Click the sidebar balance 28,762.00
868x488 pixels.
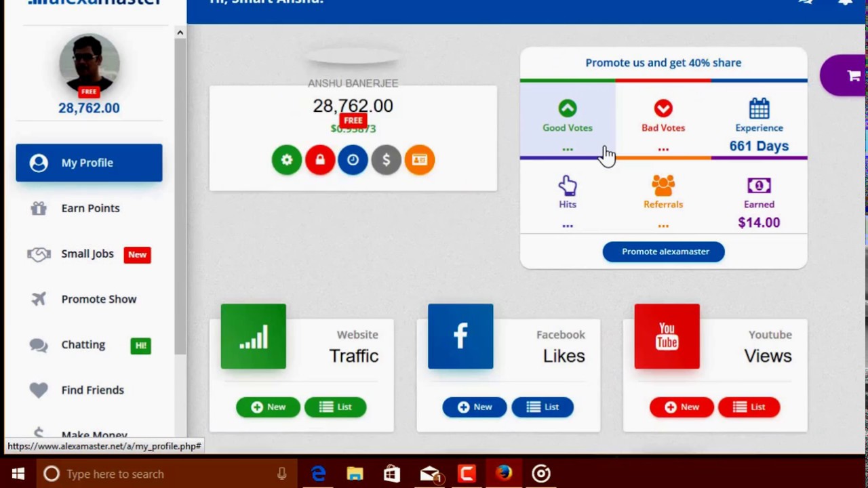[89, 108]
